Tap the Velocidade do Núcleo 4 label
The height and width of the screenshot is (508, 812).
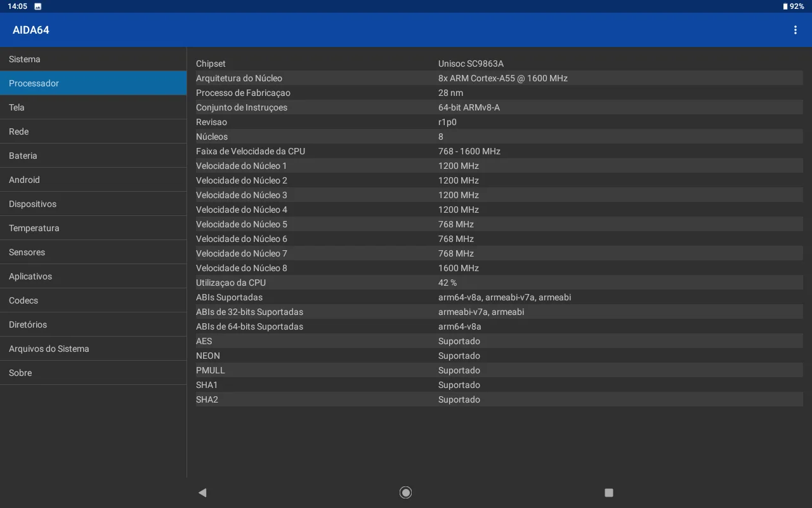(242, 210)
